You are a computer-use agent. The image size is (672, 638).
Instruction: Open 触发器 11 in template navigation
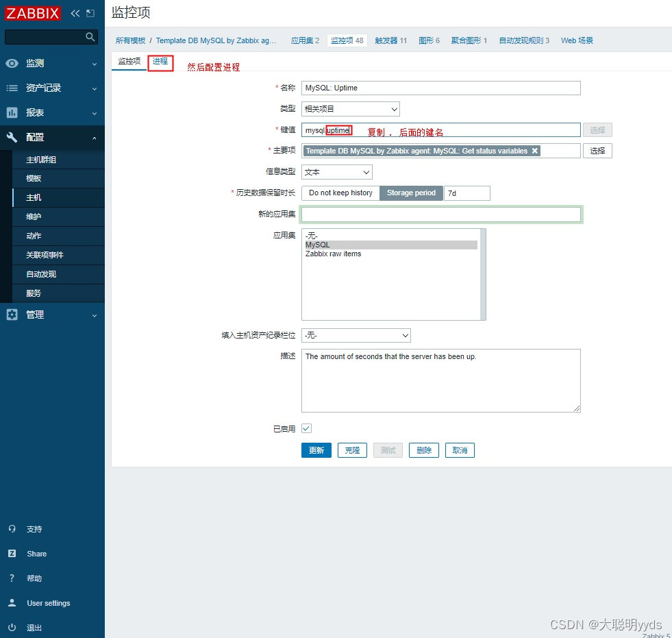[x=390, y=40]
